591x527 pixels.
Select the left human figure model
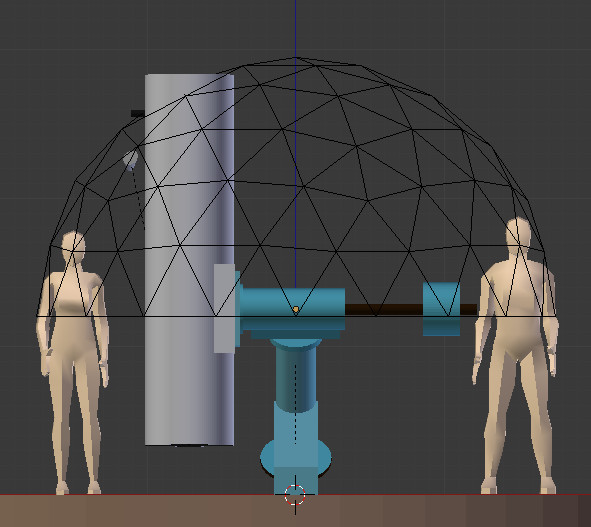[72, 362]
